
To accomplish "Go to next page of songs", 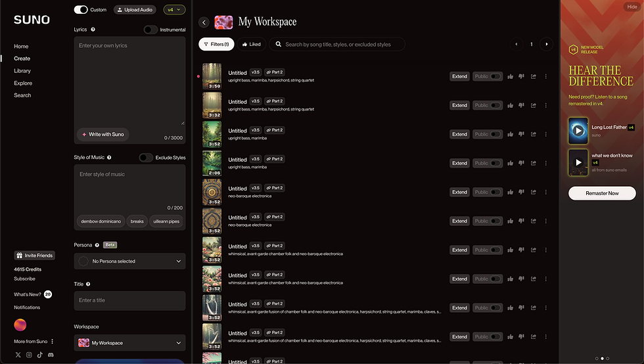I will (546, 45).
